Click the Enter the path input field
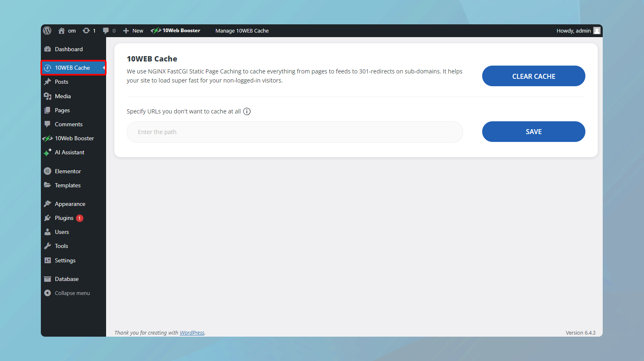644x361 pixels. click(x=294, y=132)
